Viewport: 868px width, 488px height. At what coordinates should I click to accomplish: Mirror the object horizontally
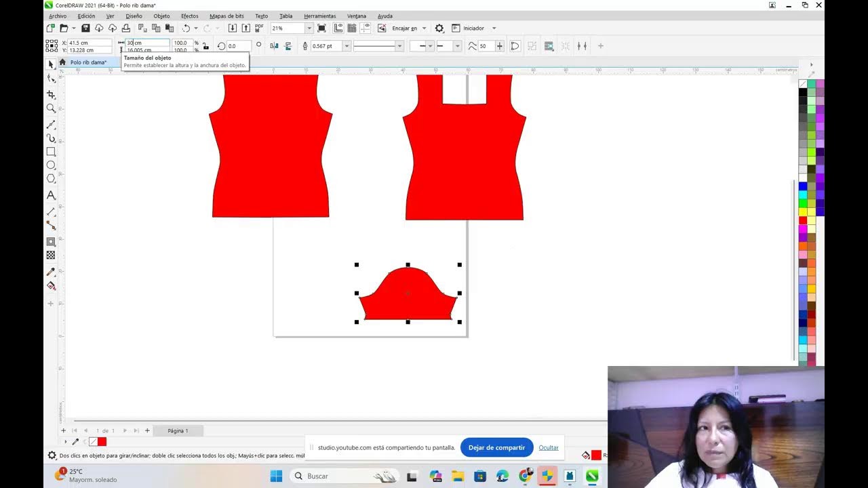274,46
